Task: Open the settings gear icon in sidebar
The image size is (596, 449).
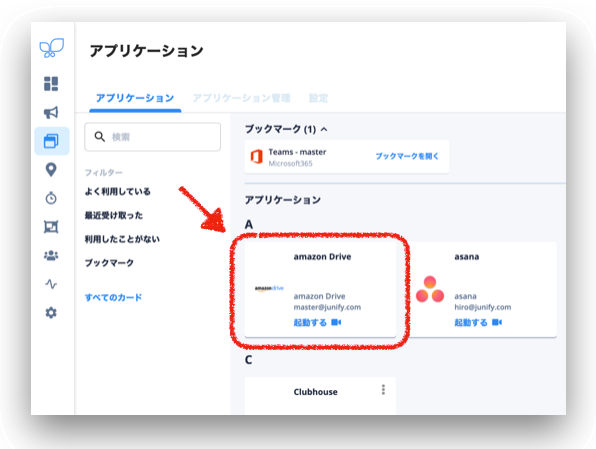Action: click(51, 313)
